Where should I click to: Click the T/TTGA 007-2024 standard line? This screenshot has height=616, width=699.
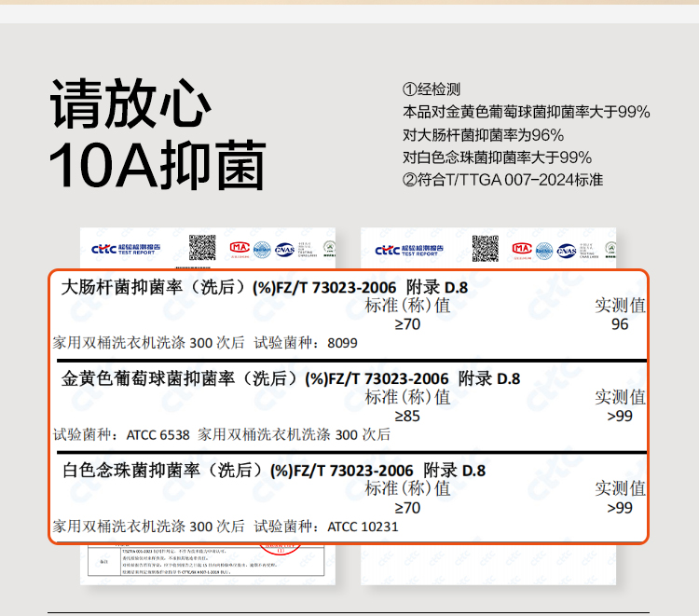pos(502,179)
